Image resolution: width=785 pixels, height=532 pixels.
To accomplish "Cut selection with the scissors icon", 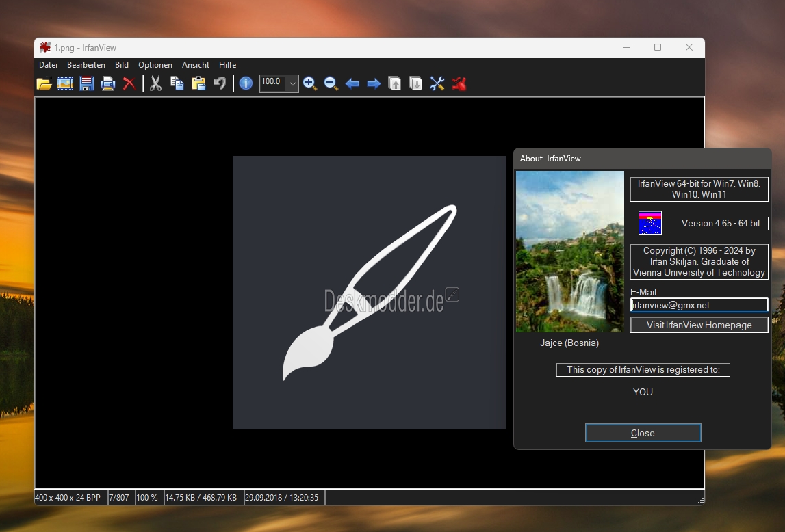I will 155,83.
